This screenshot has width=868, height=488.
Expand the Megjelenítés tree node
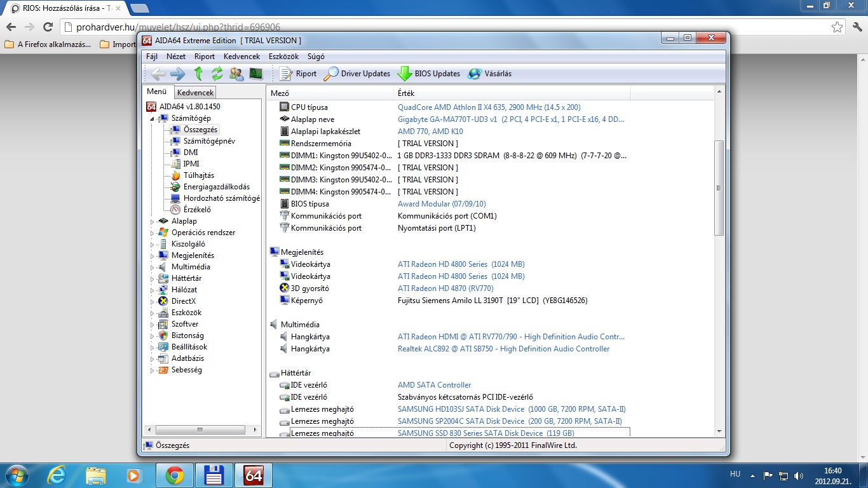coord(152,256)
